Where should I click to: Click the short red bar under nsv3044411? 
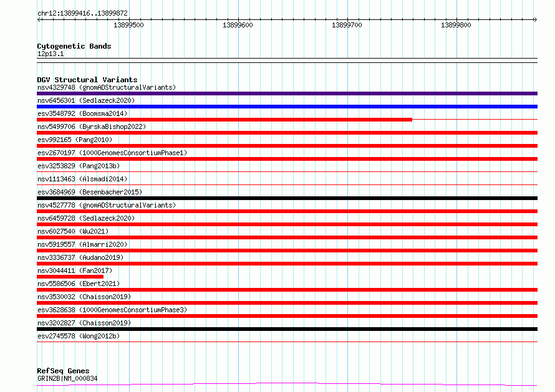(x=70, y=277)
